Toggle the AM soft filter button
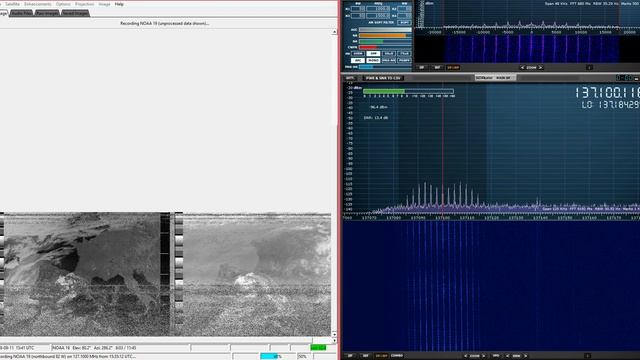 click(x=404, y=22)
